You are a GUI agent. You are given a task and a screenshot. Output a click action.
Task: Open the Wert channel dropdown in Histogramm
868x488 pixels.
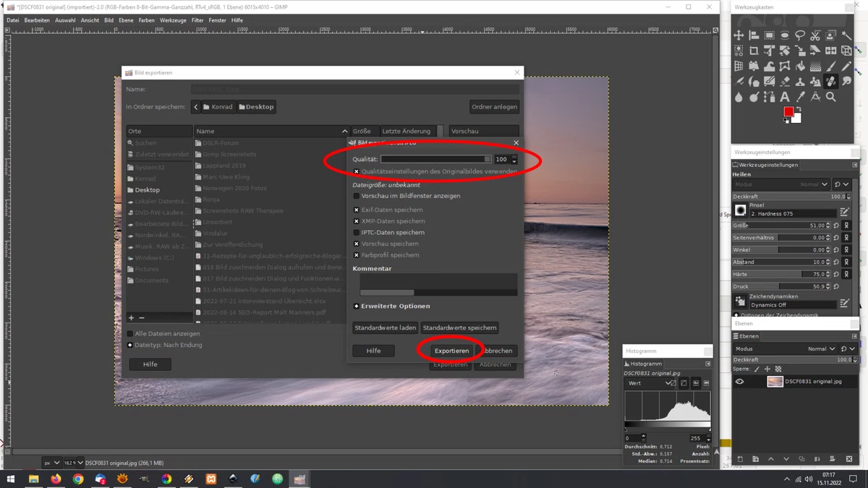point(650,383)
